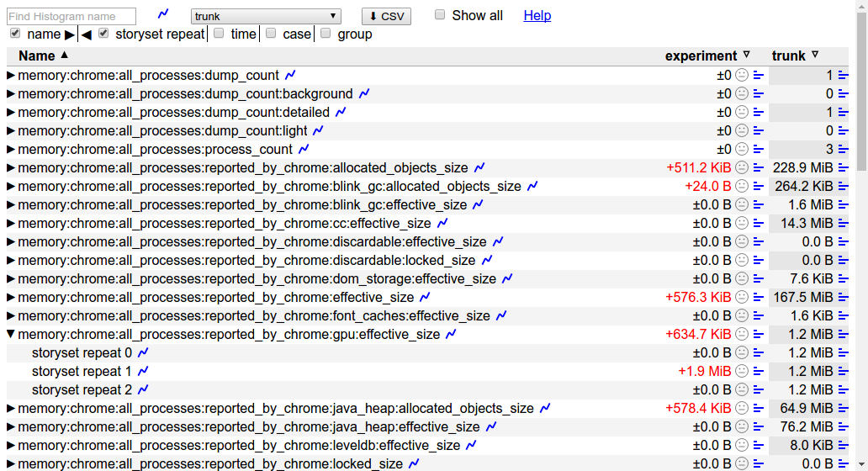Click chart icon for dom_storage:effective_size

pyautogui.click(x=507, y=278)
